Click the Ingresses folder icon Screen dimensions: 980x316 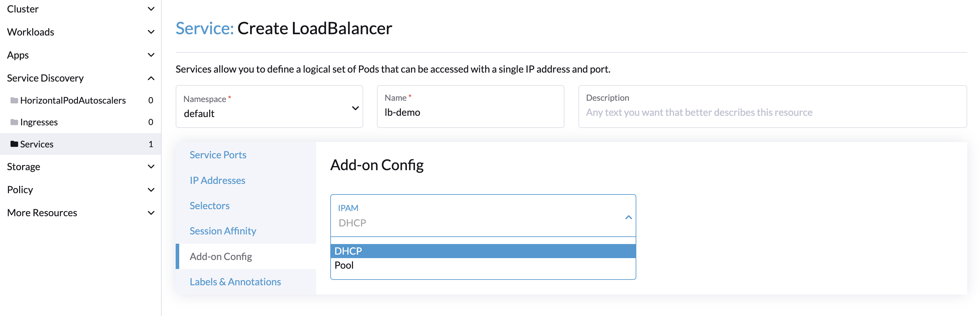[14, 122]
